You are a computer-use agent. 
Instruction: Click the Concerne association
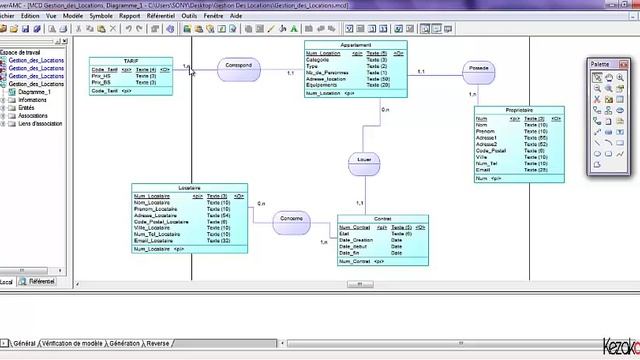pos(291,223)
